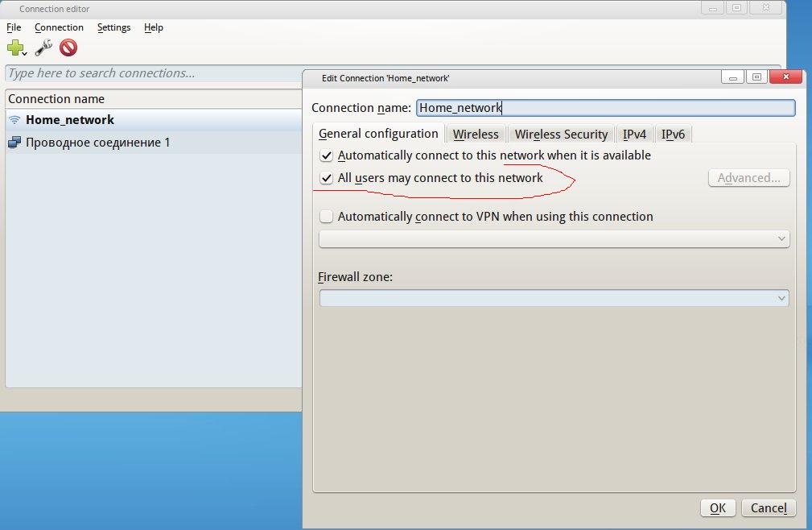
Task: Click the search connections field
Action: coord(154,73)
